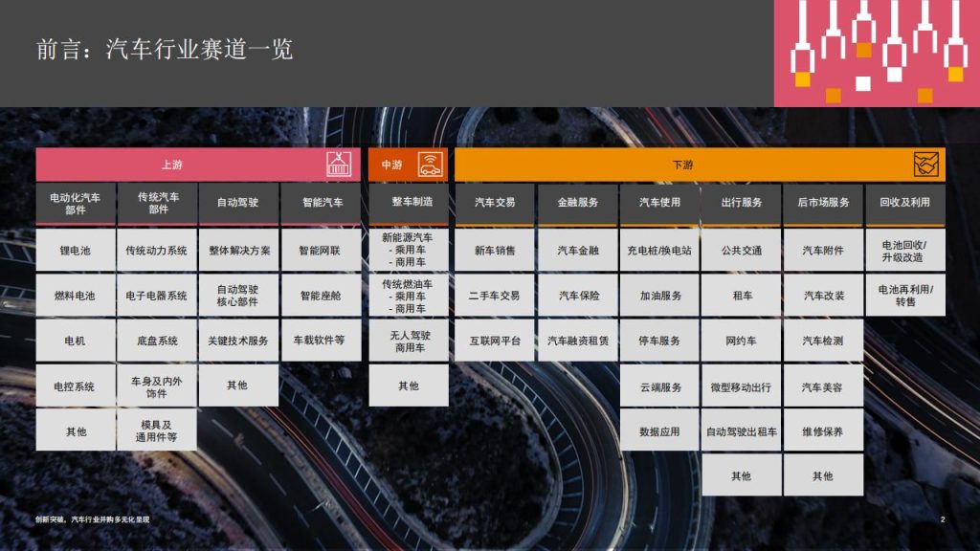Image resolution: width=980 pixels, height=551 pixels.
Task: Click the 金融服务 column header
Action: pyautogui.click(x=577, y=204)
